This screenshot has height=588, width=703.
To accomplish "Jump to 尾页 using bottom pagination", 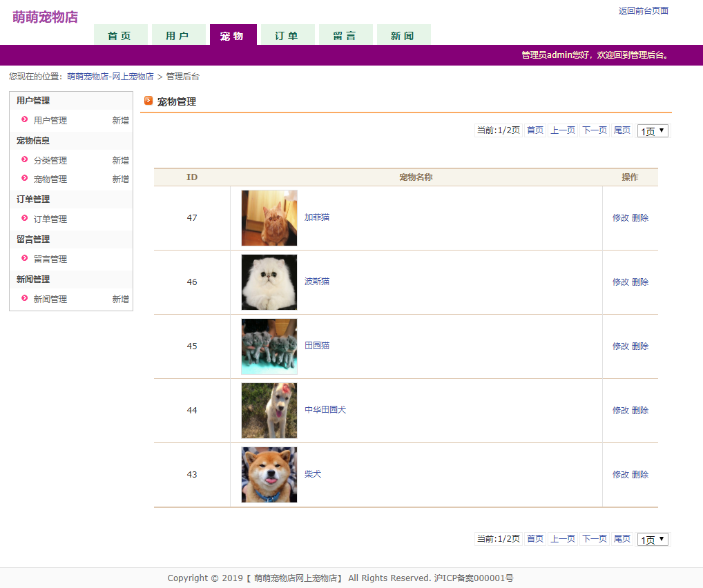I will coord(621,539).
